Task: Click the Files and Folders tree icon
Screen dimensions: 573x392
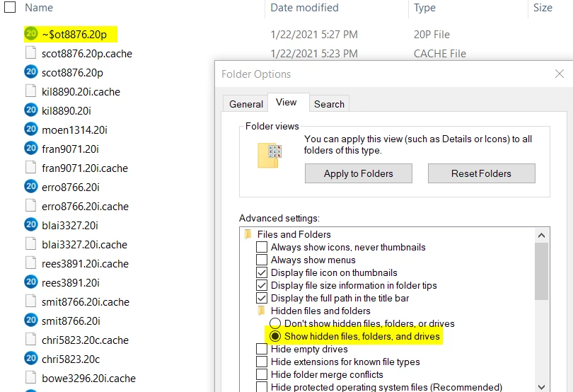Action: click(x=248, y=234)
